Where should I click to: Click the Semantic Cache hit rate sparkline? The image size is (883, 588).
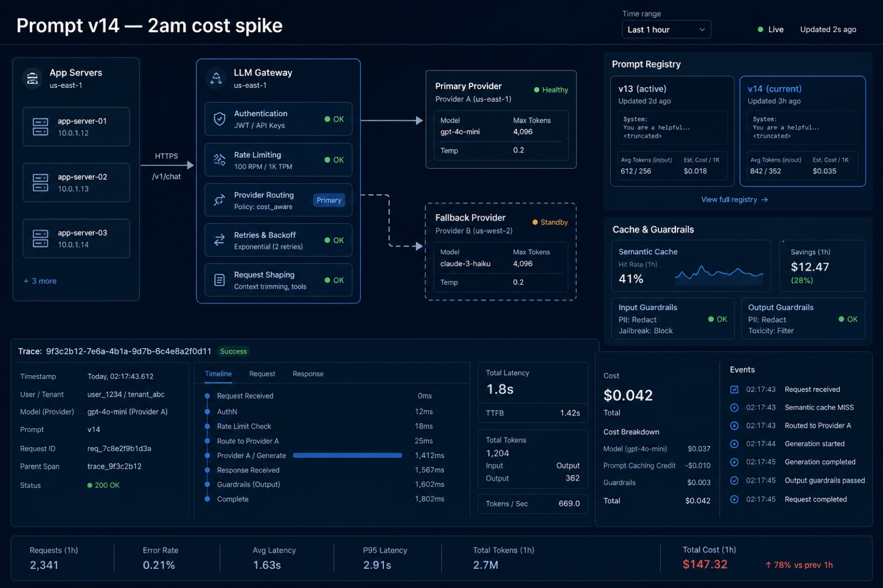click(x=719, y=274)
